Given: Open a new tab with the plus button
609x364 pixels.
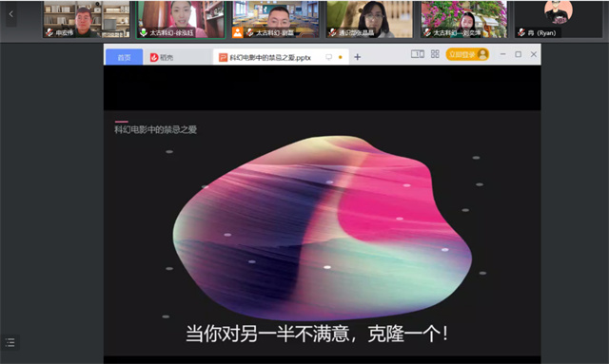Looking at the screenshot, I should coord(358,57).
